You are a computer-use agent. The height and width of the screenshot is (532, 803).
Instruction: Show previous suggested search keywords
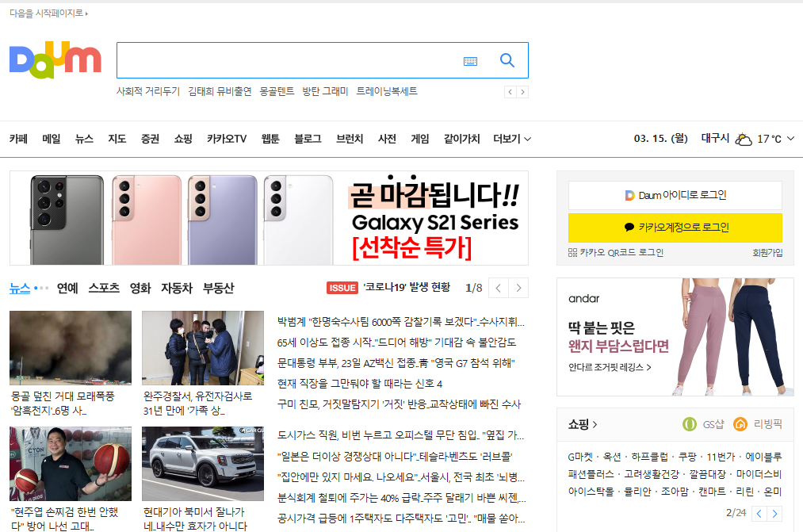point(510,92)
